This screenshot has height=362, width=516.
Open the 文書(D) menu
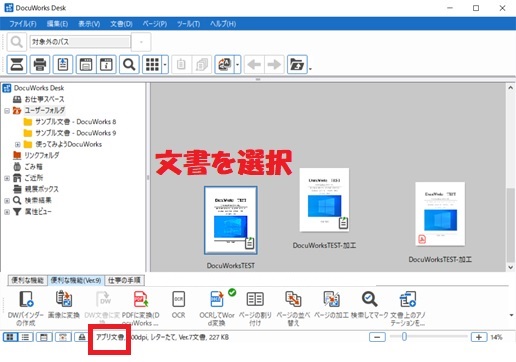pyautogui.click(x=121, y=24)
